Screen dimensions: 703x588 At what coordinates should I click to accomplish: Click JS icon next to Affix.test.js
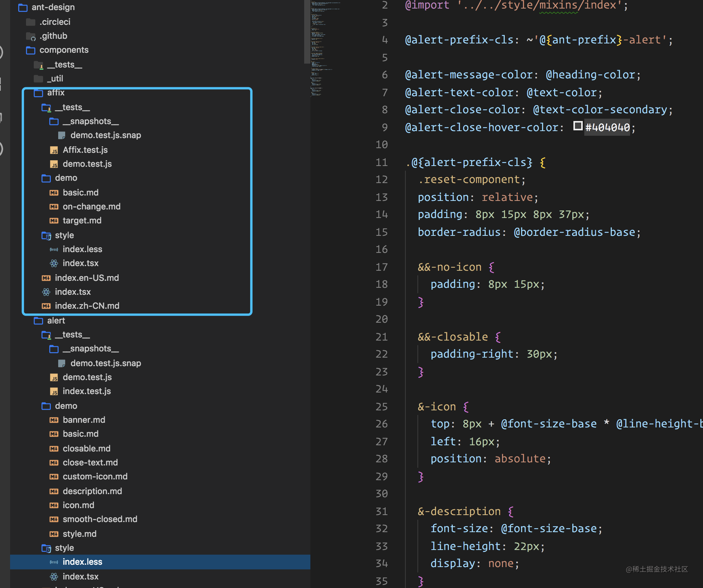coord(54,150)
